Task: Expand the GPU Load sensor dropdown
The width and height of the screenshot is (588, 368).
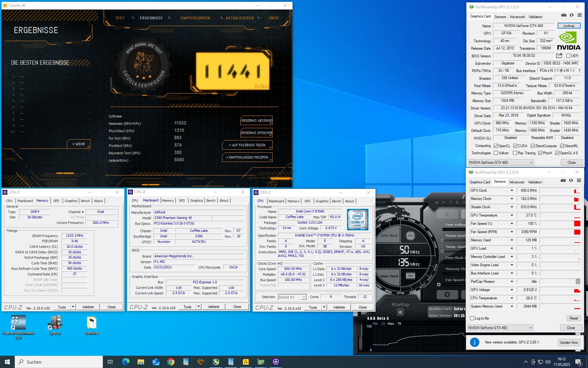Action: [x=511, y=248]
